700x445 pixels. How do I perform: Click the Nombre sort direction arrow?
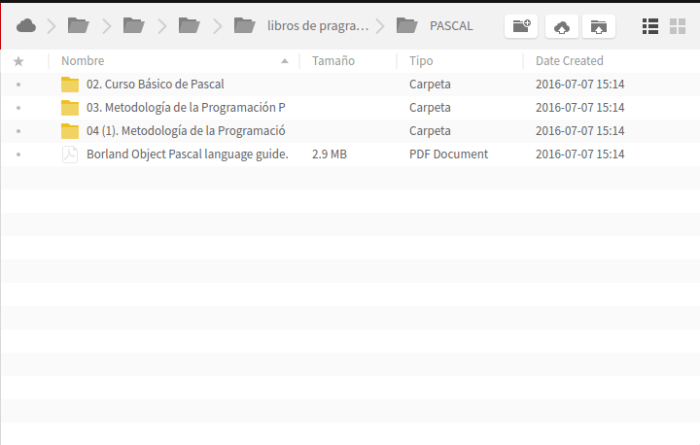(x=285, y=61)
